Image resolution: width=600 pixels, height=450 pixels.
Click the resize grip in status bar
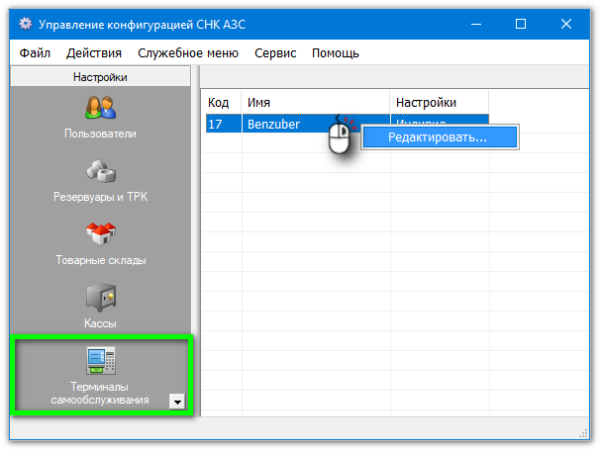584,432
